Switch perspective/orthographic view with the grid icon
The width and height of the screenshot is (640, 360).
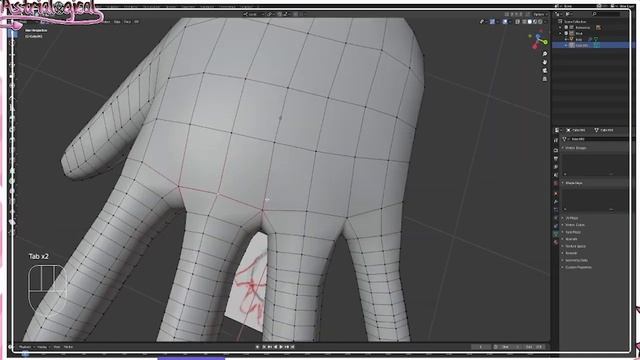click(544, 78)
